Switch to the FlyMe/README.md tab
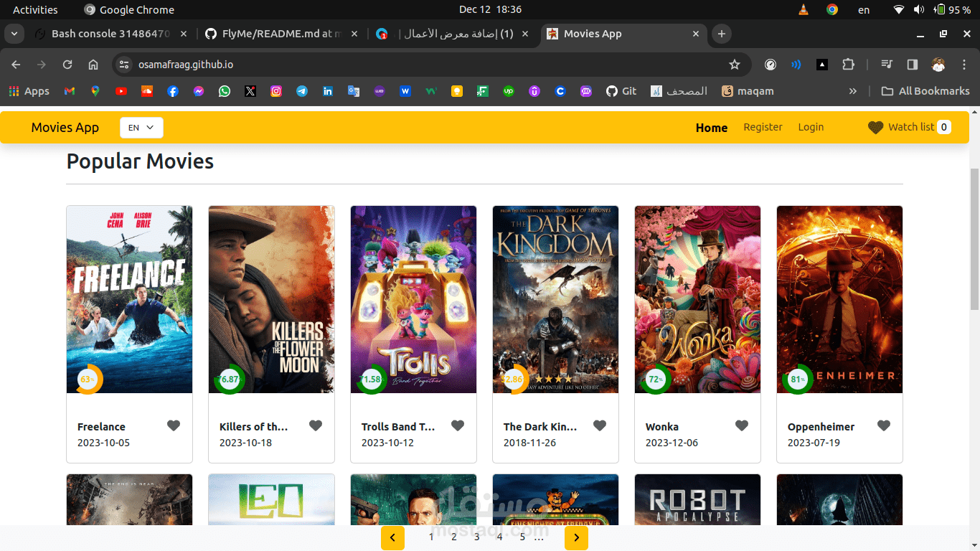The height and width of the screenshot is (551, 980). [282, 34]
